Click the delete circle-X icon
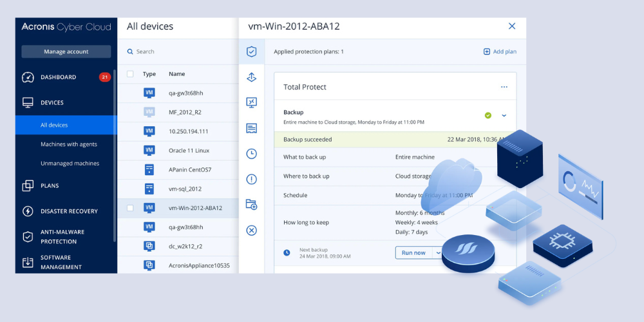This screenshot has width=644, height=322. tap(251, 231)
